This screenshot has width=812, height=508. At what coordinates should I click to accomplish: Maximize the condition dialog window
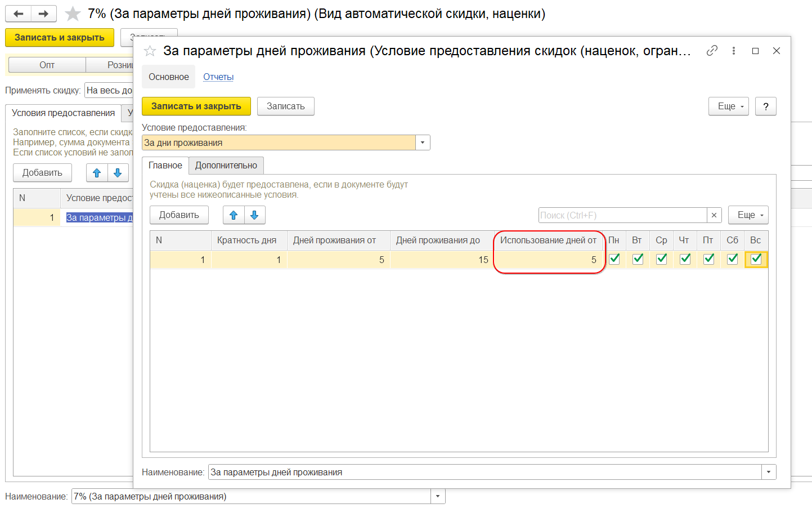755,51
